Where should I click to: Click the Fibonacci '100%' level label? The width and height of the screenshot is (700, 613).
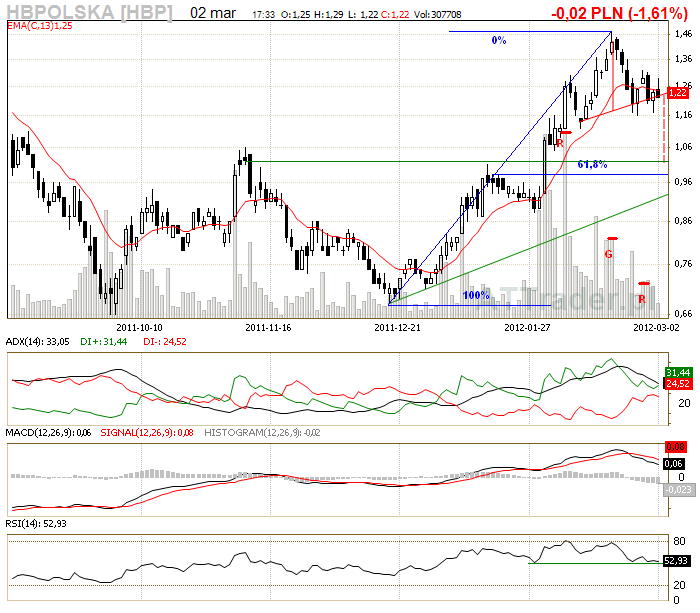476,295
